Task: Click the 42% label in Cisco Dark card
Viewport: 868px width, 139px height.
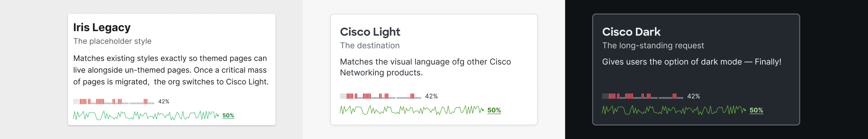Action: [693, 96]
